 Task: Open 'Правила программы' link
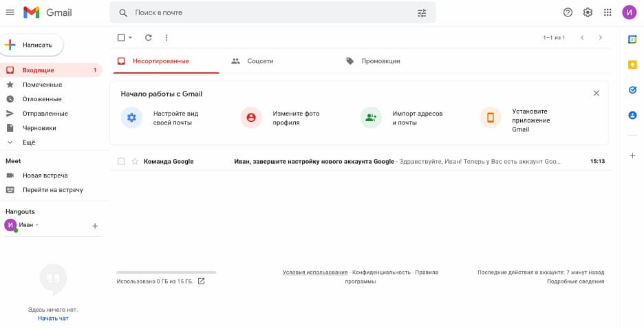click(x=391, y=277)
